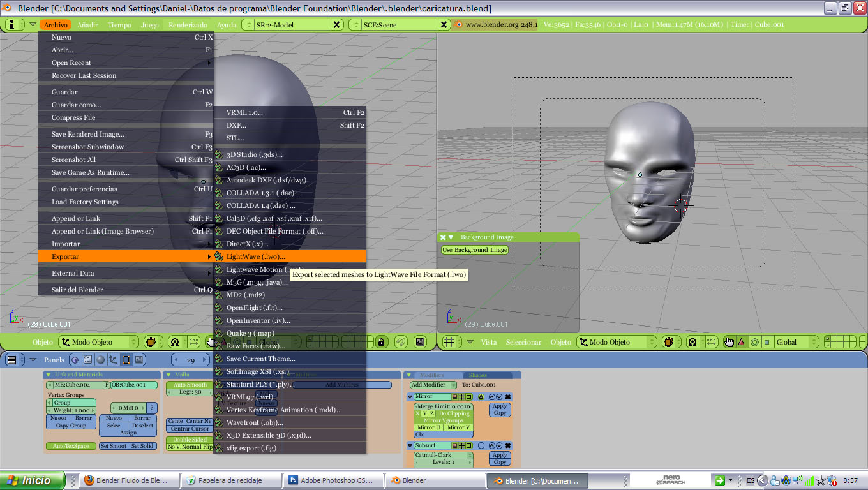
Task: Select the Editing context icon in Panels
Action: click(126, 360)
